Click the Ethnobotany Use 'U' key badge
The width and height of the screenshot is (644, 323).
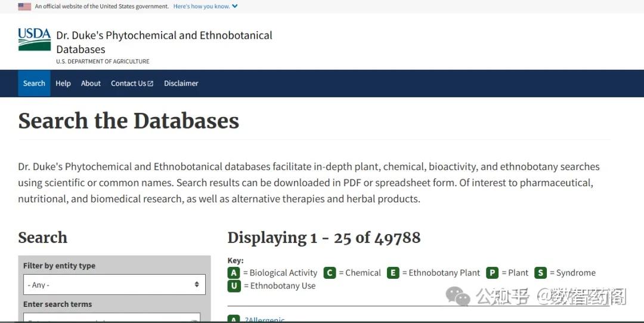pyautogui.click(x=234, y=286)
